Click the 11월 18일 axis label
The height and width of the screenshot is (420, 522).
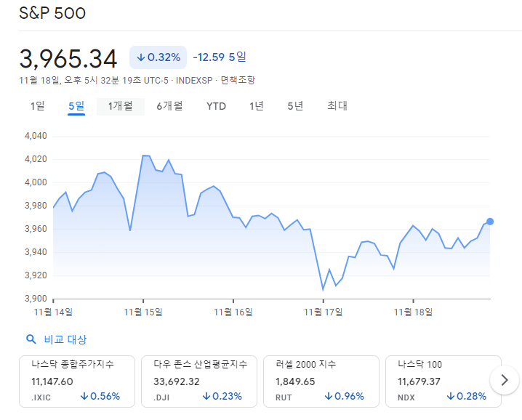tap(414, 312)
